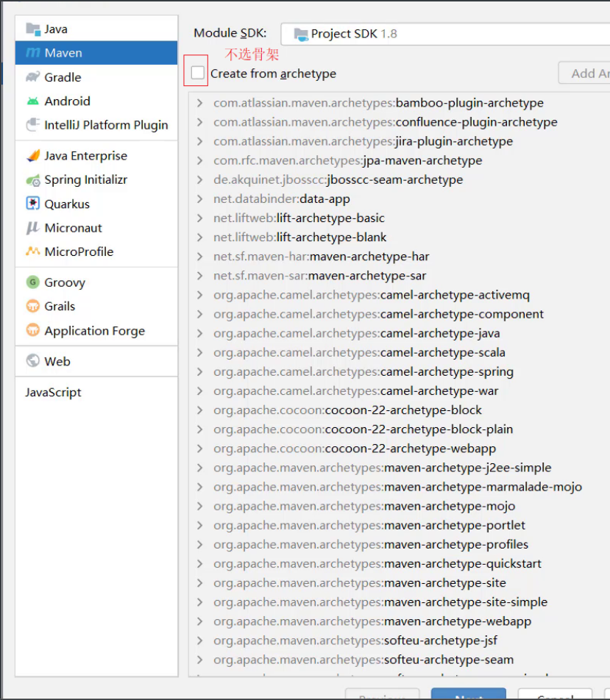
Task: Click the Maven m icon
Action: pyautogui.click(x=33, y=53)
